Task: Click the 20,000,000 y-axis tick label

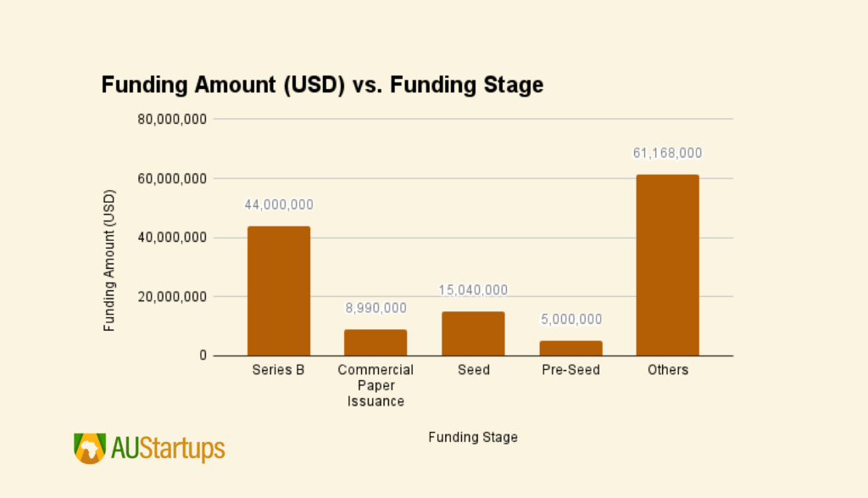Action: pyautogui.click(x=173, y=297)
